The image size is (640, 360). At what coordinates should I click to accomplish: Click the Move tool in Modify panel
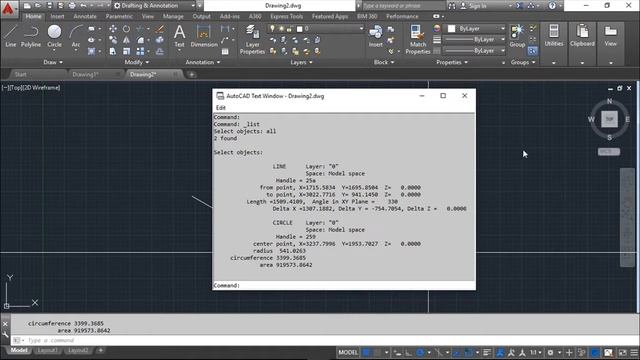pyautogui.click(x=113, y=29)
